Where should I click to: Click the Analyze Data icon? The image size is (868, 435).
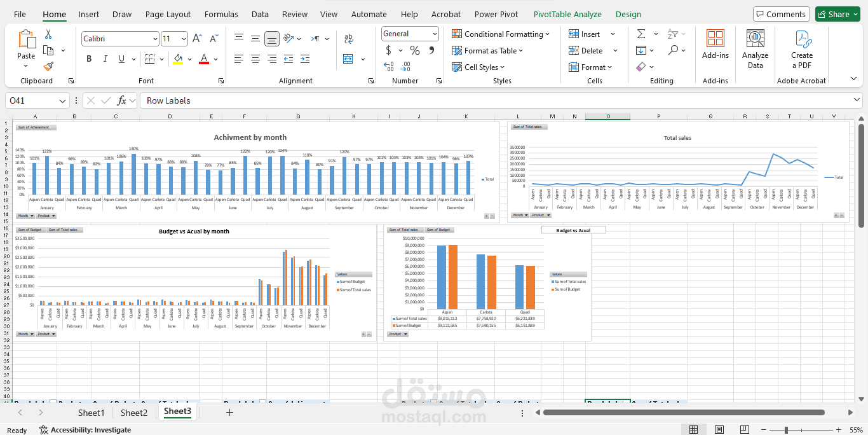[x=755, y=50]
